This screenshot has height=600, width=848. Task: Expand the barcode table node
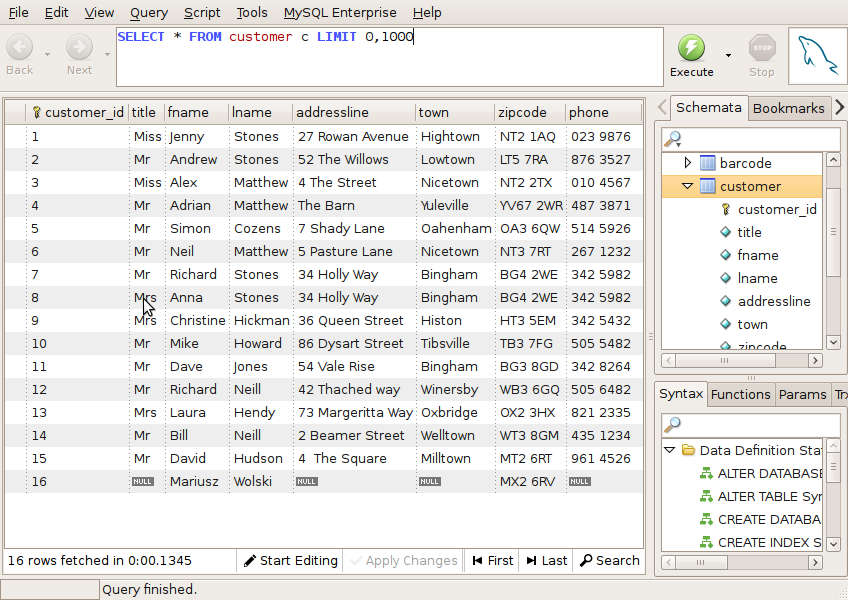click(x=687, y=163)
